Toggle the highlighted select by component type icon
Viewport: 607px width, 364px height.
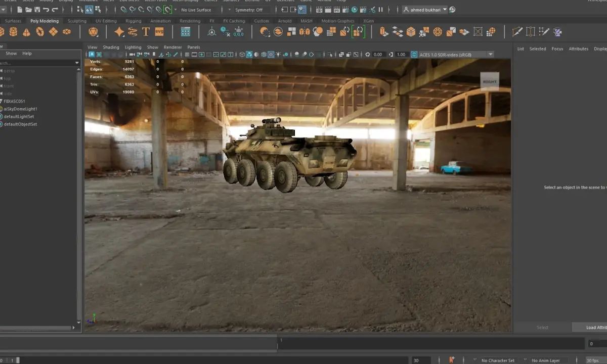[x=89, y=10]
